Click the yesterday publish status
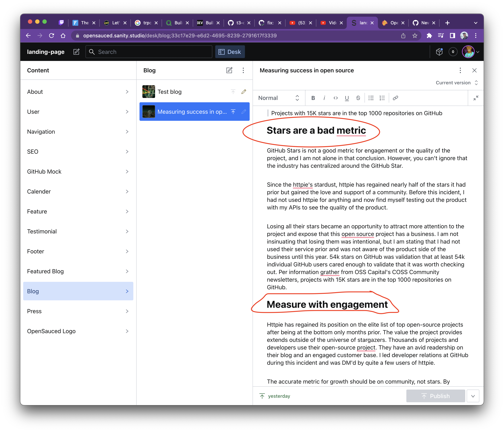Viewport: 504px width, 432px height. [275, 396]
